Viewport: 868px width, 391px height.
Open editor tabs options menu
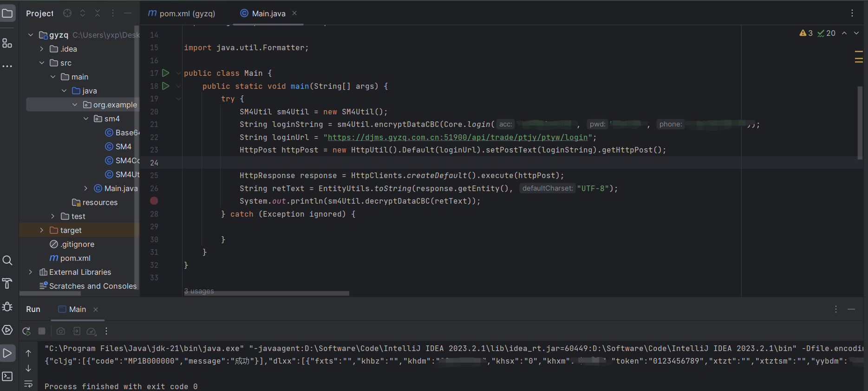(852, 13)
